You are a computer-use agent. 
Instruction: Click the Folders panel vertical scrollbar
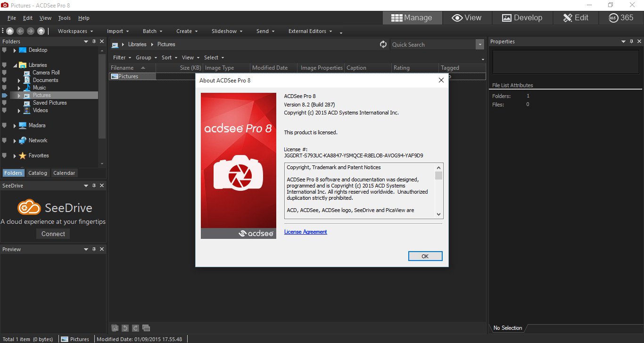(x=102, y=97)
